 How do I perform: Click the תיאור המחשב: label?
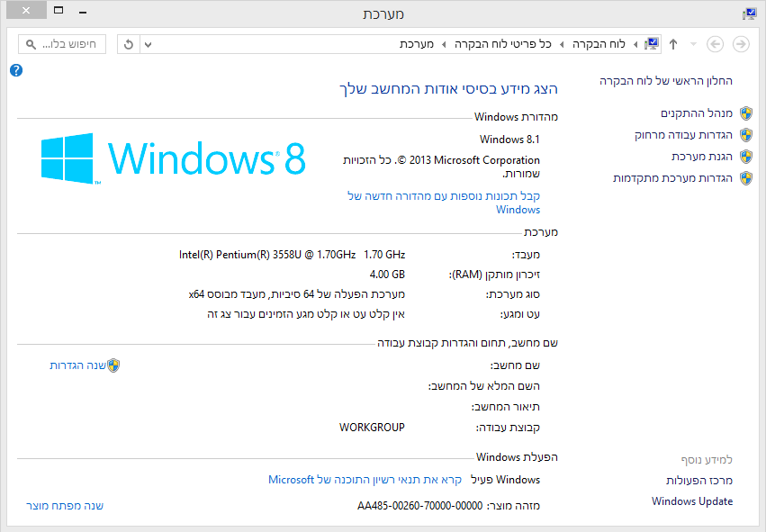506,407
